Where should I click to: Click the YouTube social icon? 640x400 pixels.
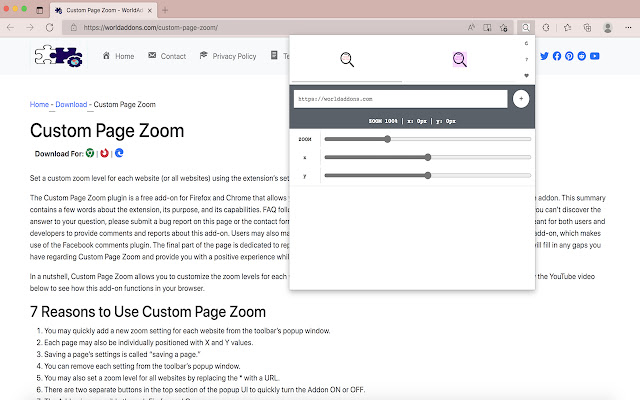tap(595, 56)
